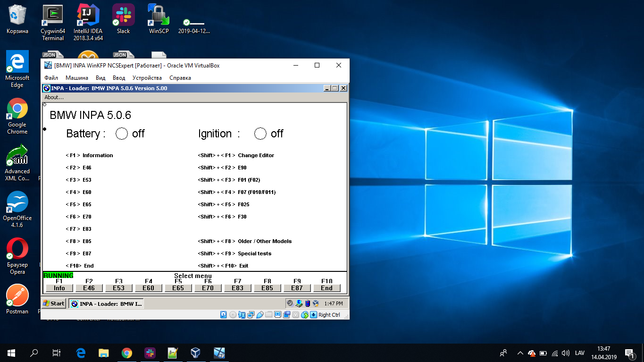Viewport: 644px width, 362px height.
Task: Click the volume icon in XP tray
Action: pos(290,303)
